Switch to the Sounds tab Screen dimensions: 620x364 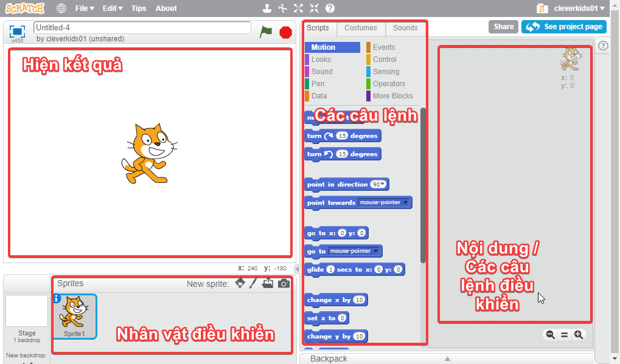[405, 28]
